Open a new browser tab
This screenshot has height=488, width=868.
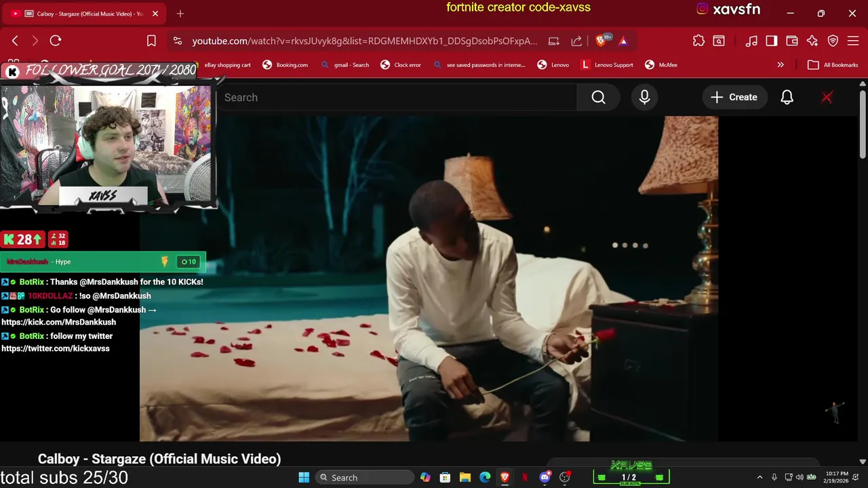click(x=180, y=14)
